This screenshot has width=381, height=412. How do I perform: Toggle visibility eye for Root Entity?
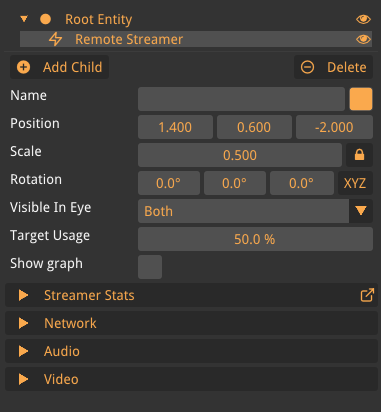coord(363,19)
